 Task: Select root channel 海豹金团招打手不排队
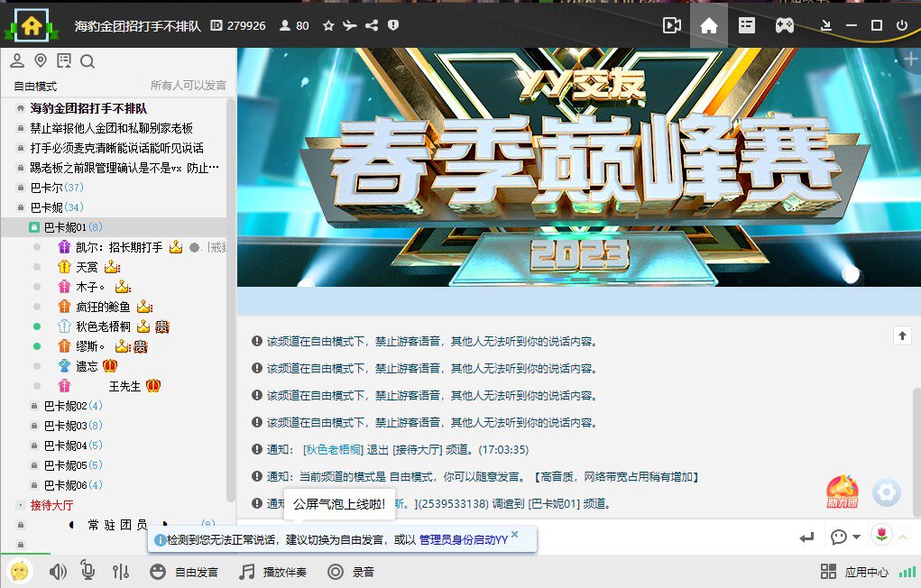(88, 108)
